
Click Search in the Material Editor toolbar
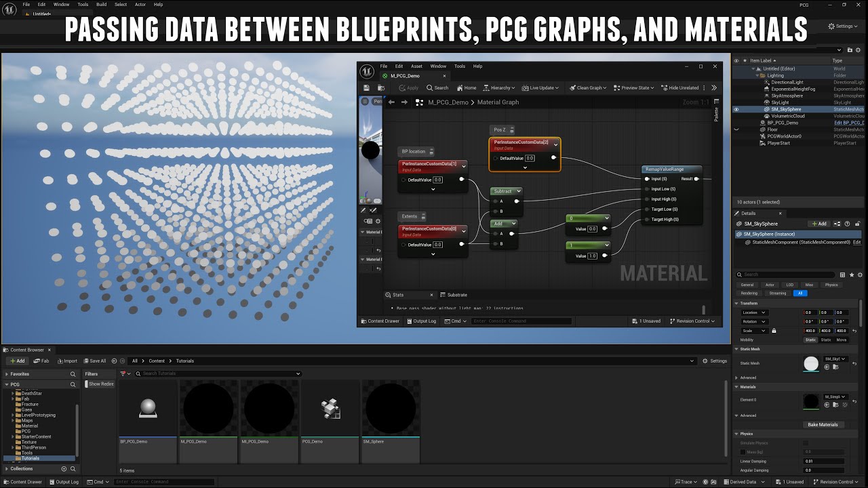[437, 87]
